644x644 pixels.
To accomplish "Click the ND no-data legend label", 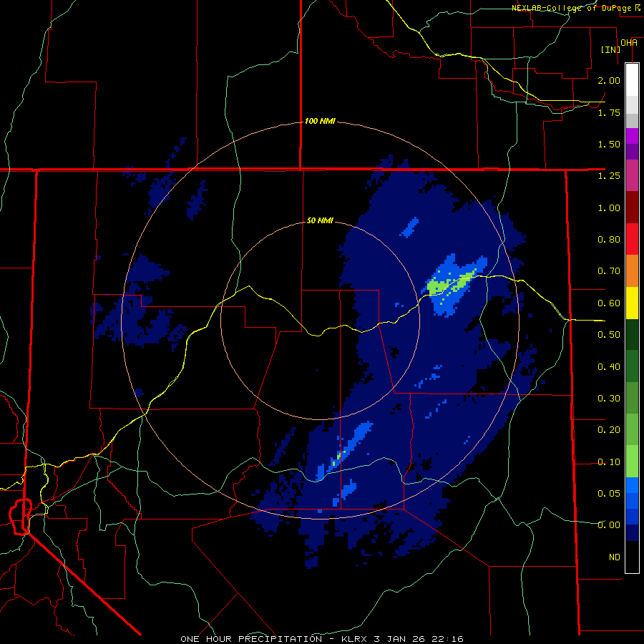I will coord(615,557).
